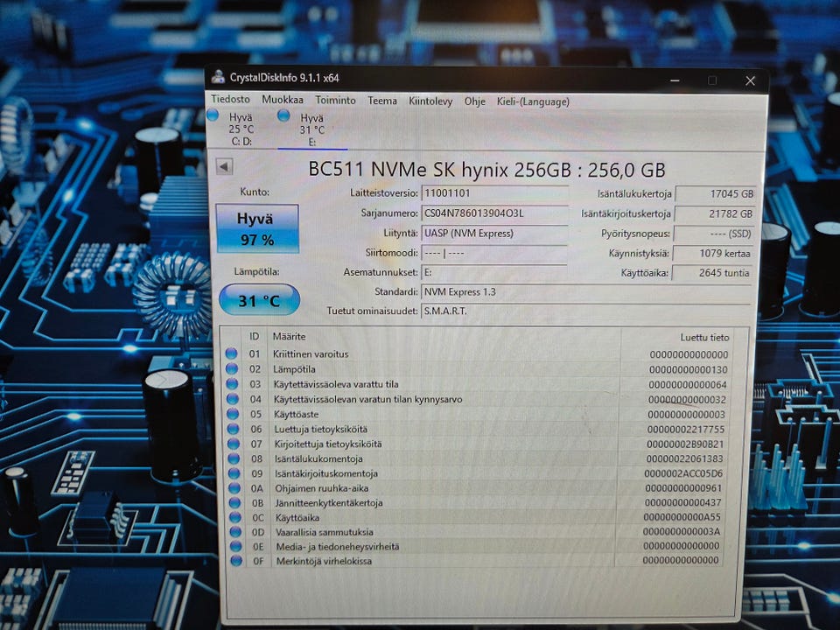
Task: Minimize the CrystalDiskInfo window
Action: (x=675, y=80)
